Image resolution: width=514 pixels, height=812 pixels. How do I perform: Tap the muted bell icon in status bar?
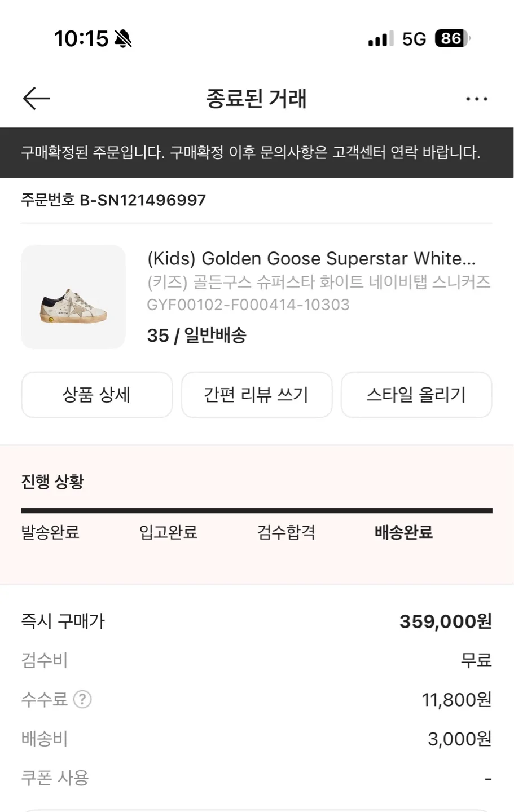pyautogui.click(x=123, y=39)
